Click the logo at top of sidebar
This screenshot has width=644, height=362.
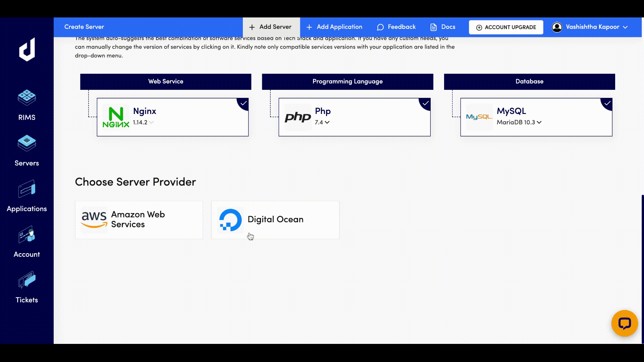pyautogui.click(x=27, y=49)
